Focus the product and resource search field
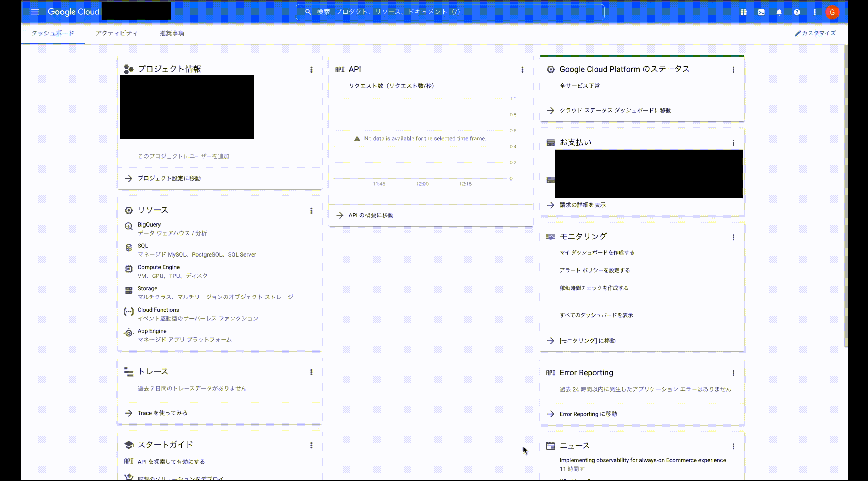The image size is (868, 481). [x=450, y=12]
